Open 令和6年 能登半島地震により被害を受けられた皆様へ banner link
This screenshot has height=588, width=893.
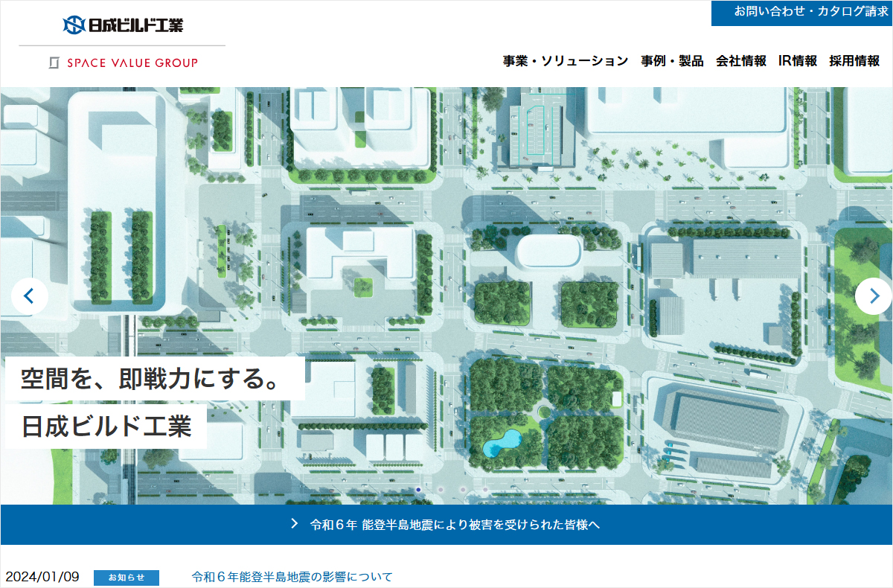455,525
